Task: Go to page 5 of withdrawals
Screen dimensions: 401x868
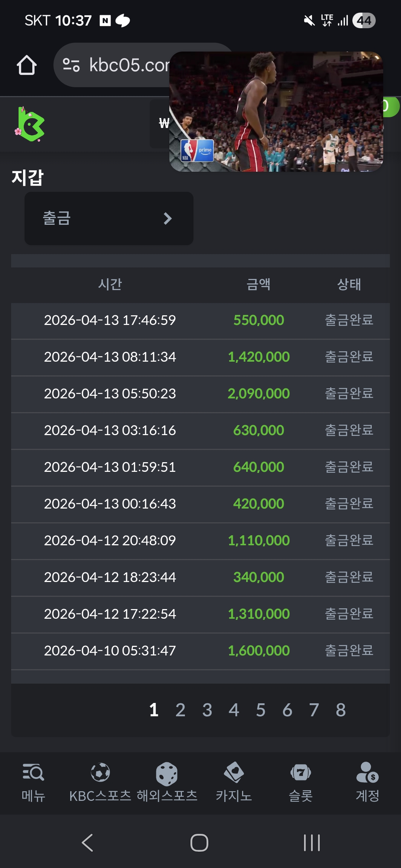Action: 261,710
